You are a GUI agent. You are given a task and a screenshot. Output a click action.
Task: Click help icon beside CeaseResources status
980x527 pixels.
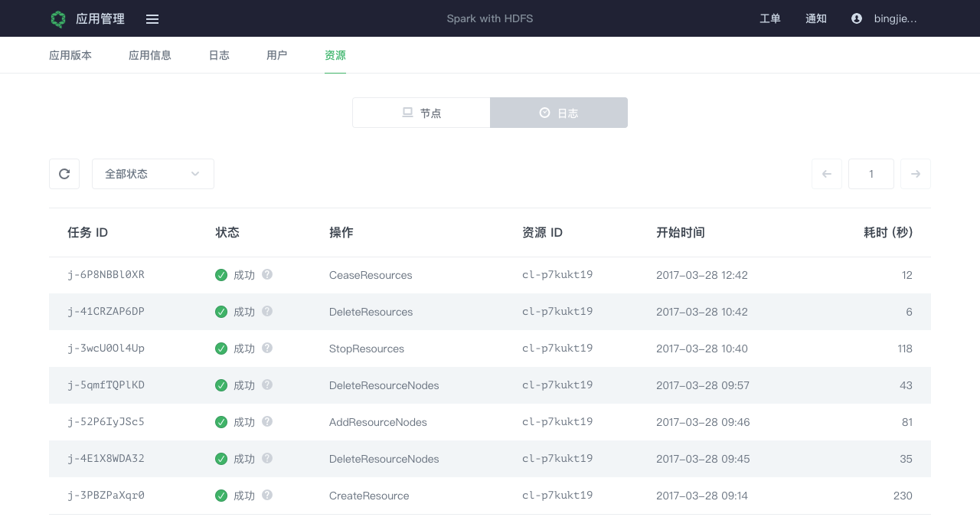pos(267,274)
